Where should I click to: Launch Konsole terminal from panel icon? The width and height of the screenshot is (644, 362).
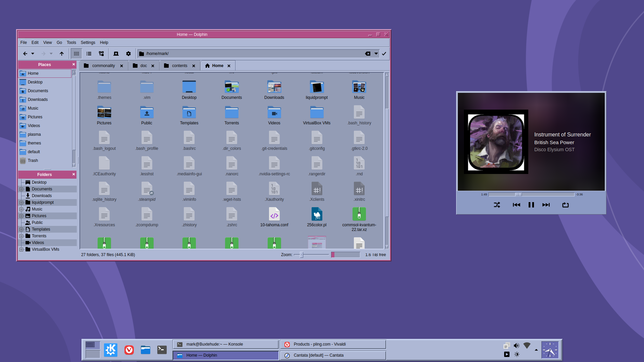pyautogui.click(x=162, y=350)
